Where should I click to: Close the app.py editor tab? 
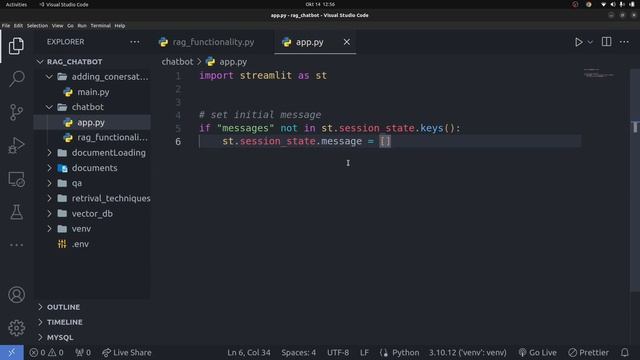(347, 42)
